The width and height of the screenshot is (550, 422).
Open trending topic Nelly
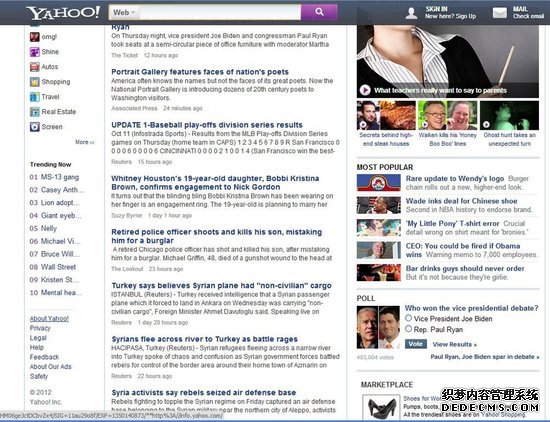pyautogui.click(x=49, y=228)
